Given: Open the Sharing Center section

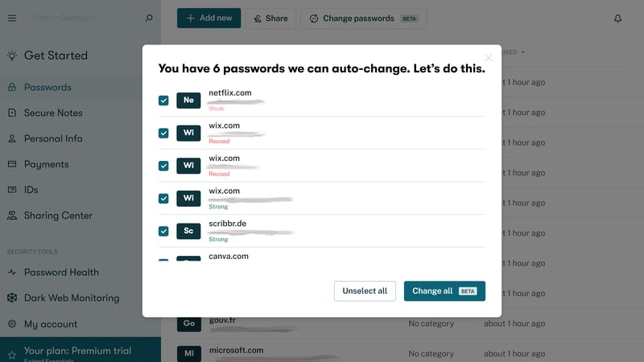Looking at the screenshot, I should tap(58, 216).
